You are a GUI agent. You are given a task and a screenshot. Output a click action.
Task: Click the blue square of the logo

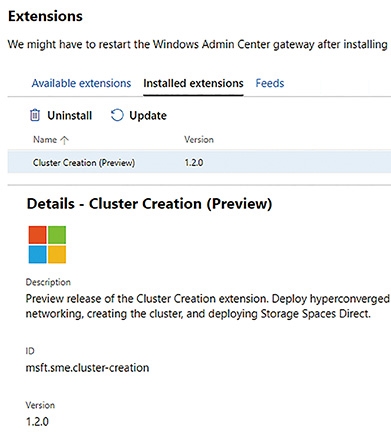37,254
